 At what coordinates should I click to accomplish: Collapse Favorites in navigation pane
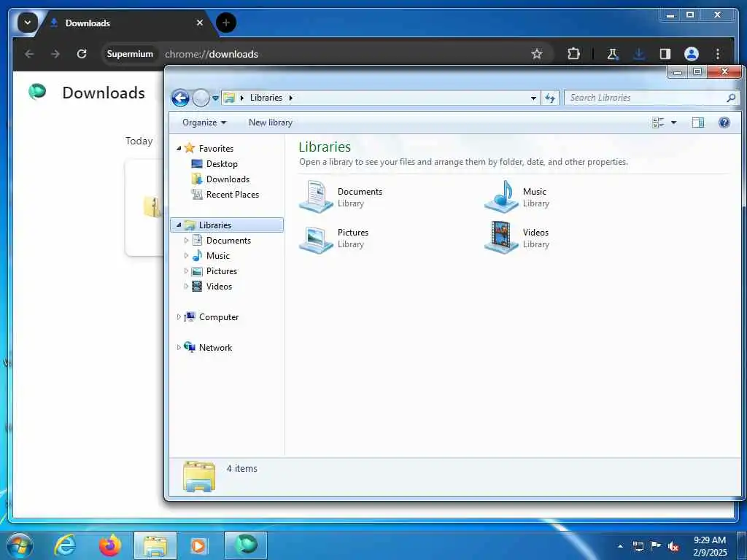point(179,148)
